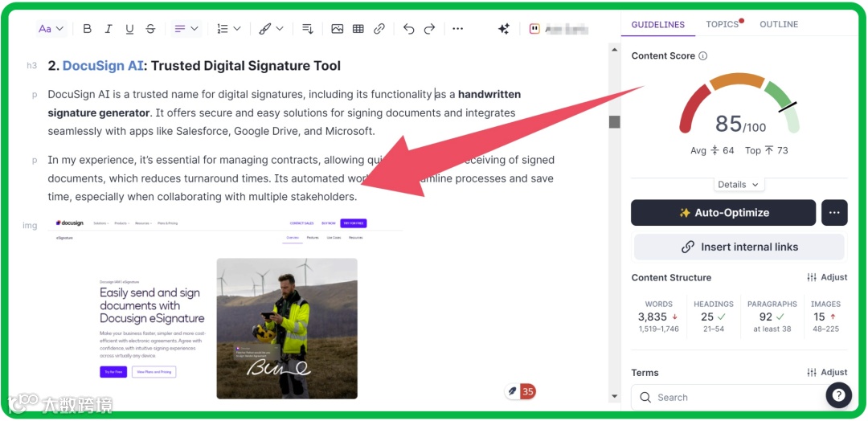
Task: Click the editor scrollbar up arrow
Action: 614,50
